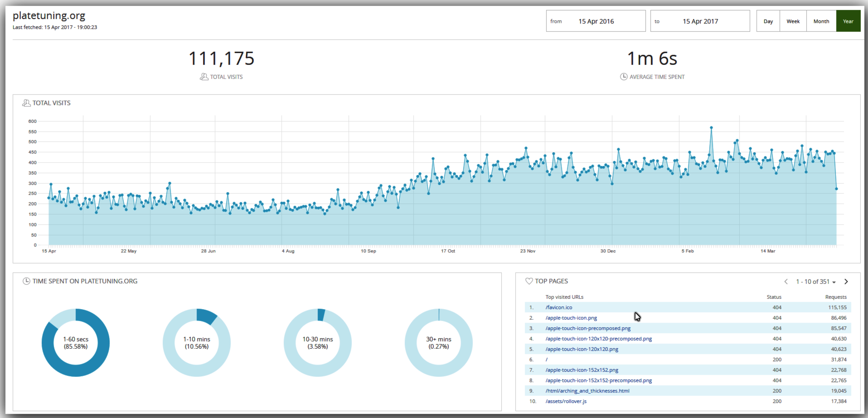Open /apple-touch-icon-152x152-precomposed.png link
868x418 pixels.
599,381
